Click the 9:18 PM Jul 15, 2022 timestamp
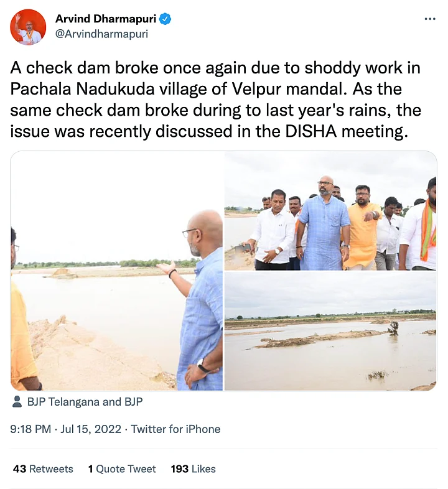Image resolution: width=448 pixels, height=489 pixels. click(68, 429)
